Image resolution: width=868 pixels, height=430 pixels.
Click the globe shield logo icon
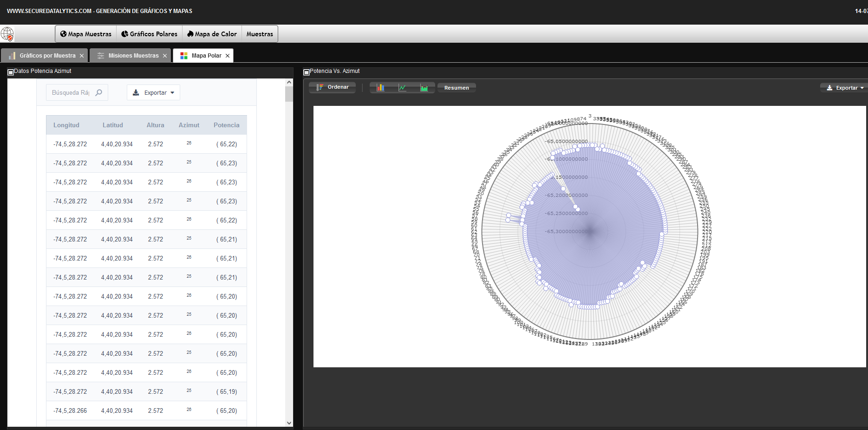click(x=7, y=34)
